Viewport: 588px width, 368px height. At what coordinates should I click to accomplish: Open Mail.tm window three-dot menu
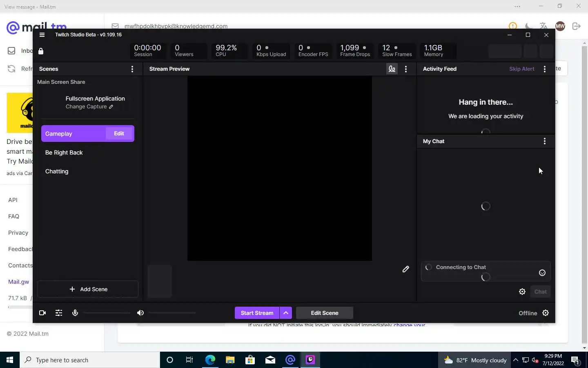[x=517, y=6]
